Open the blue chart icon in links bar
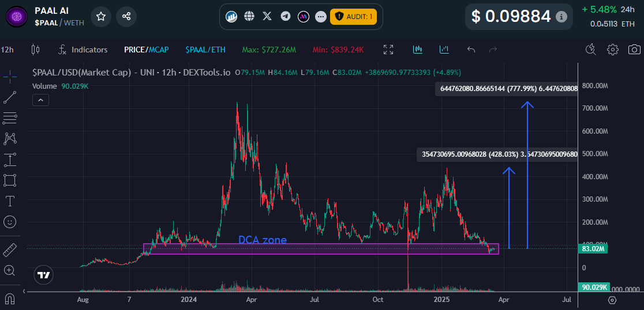This screenshot has height=310, width=644. [231, 16]
